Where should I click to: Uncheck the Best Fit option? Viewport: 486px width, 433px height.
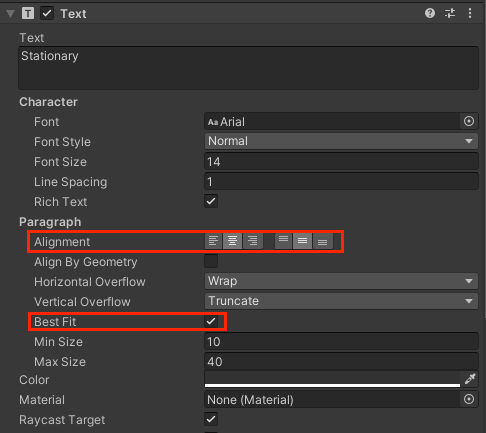[x=211, y=321]
